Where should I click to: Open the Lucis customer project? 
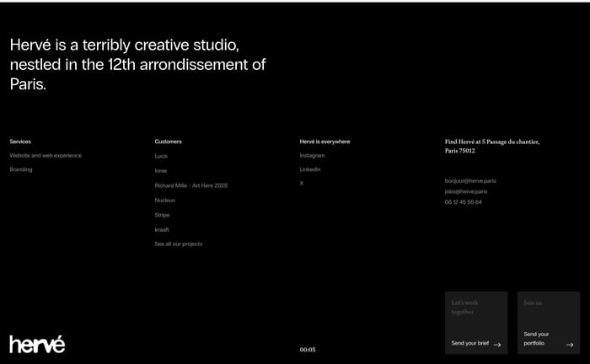(x=161, y=156)
